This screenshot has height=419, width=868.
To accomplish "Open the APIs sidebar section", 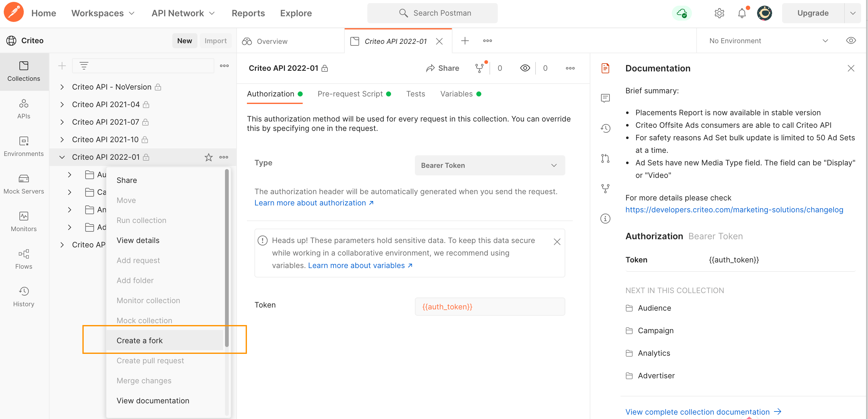I will coord(24,108).
